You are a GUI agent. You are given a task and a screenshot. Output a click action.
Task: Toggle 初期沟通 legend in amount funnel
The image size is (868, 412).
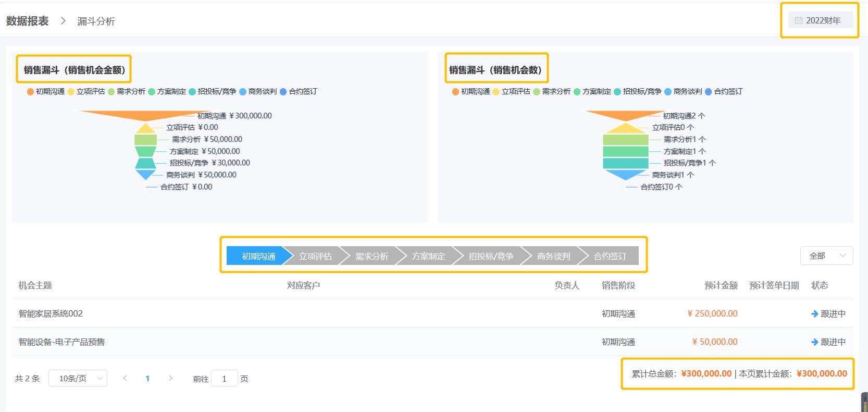point(46,91)
